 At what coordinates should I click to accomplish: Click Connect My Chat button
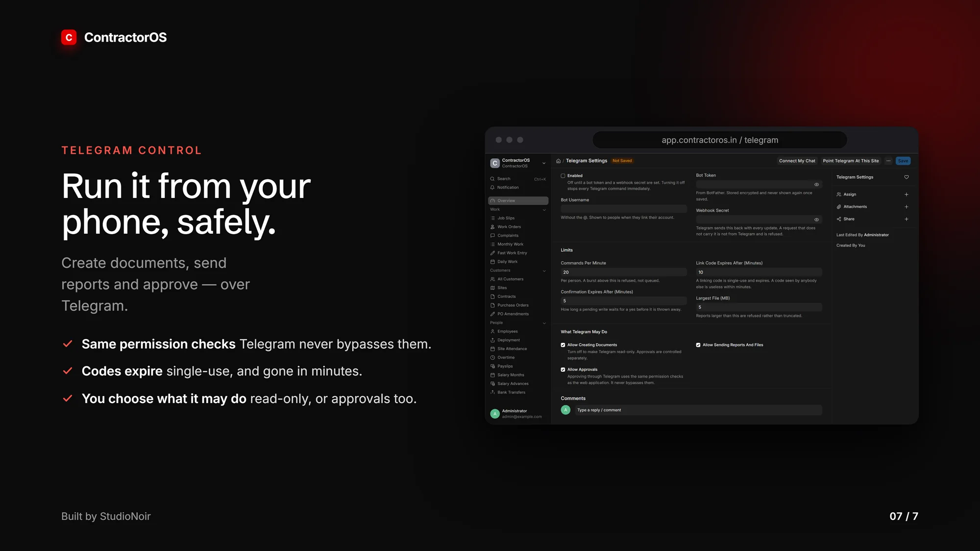pyautogui.click(x=797, y=161)
